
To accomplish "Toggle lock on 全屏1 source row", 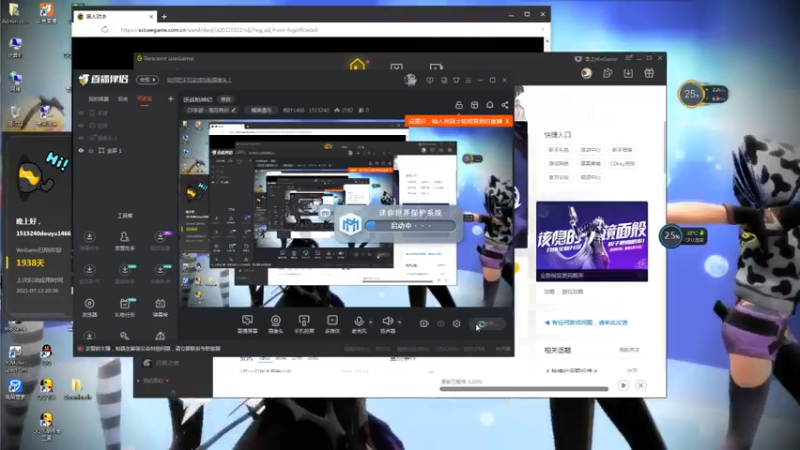I will (x=91, y=151).
